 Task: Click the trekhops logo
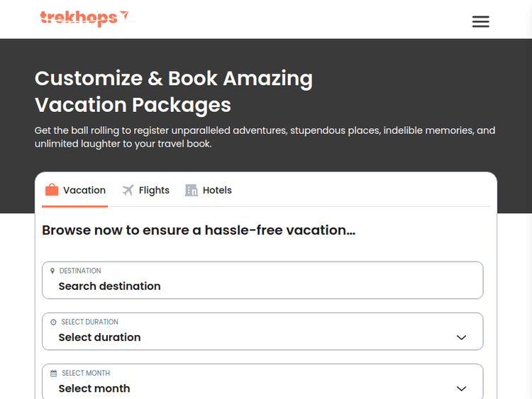79,18
